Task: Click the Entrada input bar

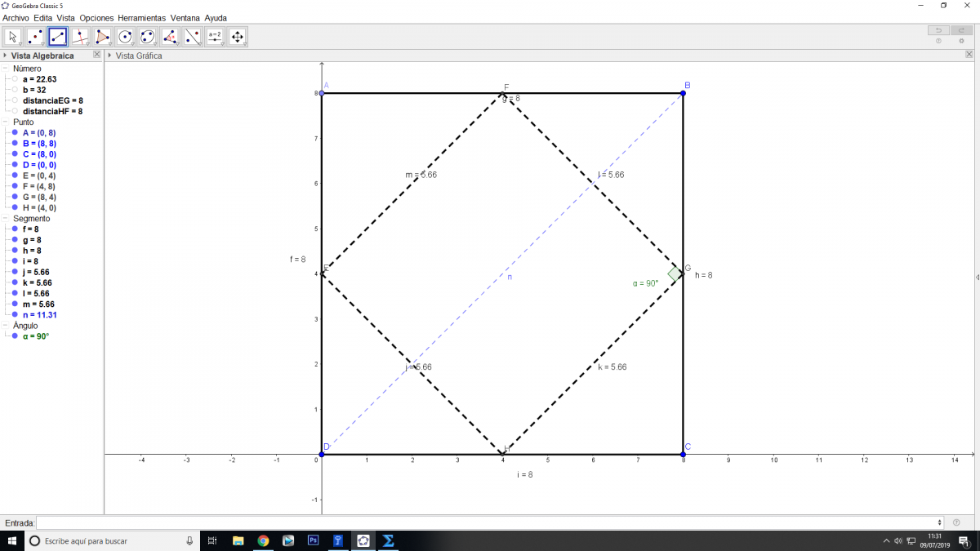Action: click(488, 522)
